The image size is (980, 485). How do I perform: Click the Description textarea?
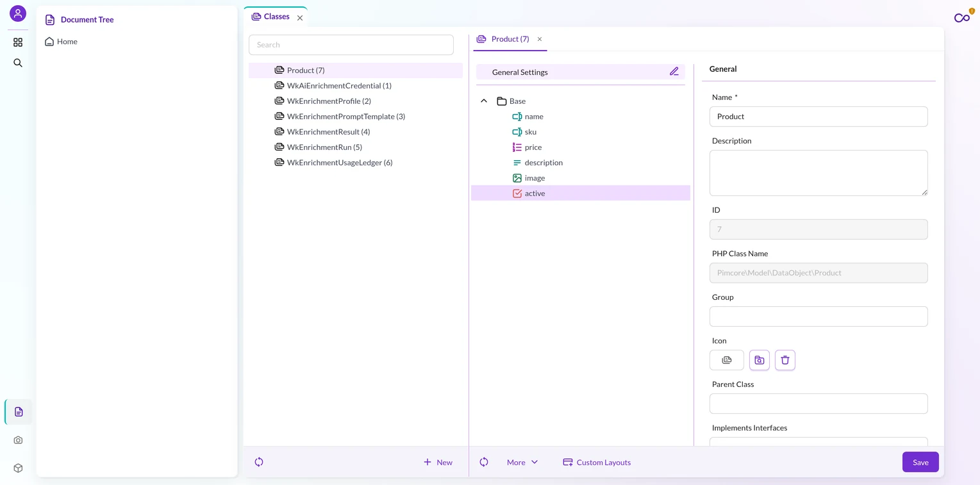[x=818, y=173]
